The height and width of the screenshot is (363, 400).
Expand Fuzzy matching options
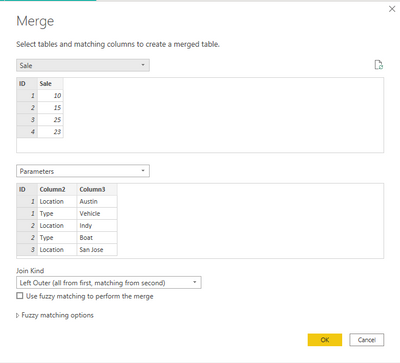click(x=55, y=315)
